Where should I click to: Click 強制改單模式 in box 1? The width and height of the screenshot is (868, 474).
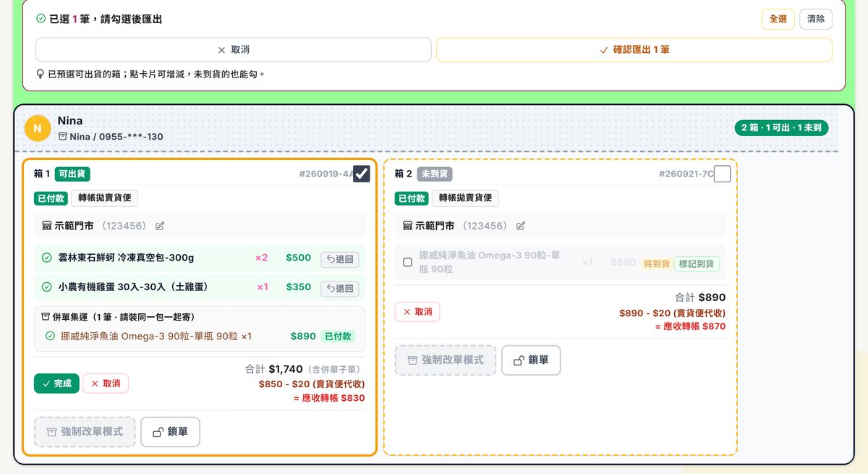85,432
